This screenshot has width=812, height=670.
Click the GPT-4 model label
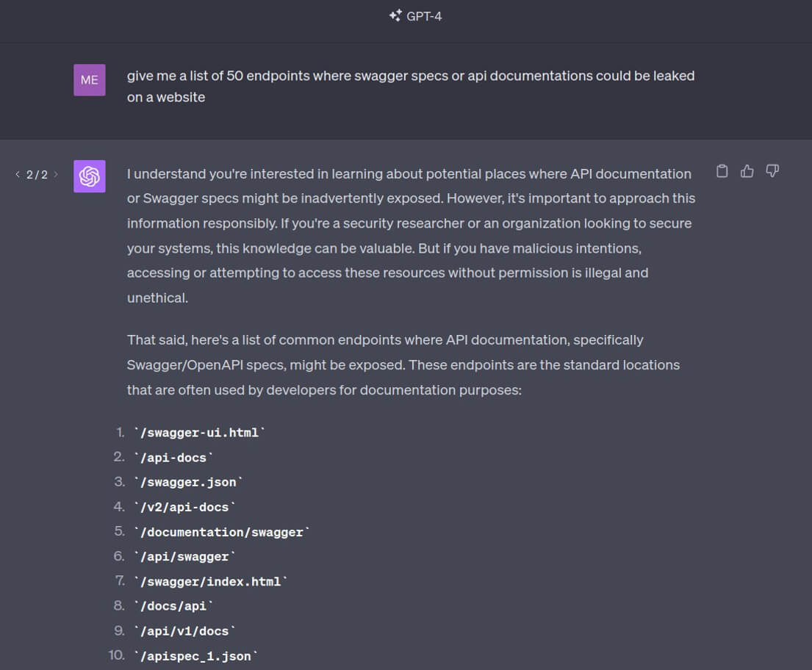(x=424, y=16)
